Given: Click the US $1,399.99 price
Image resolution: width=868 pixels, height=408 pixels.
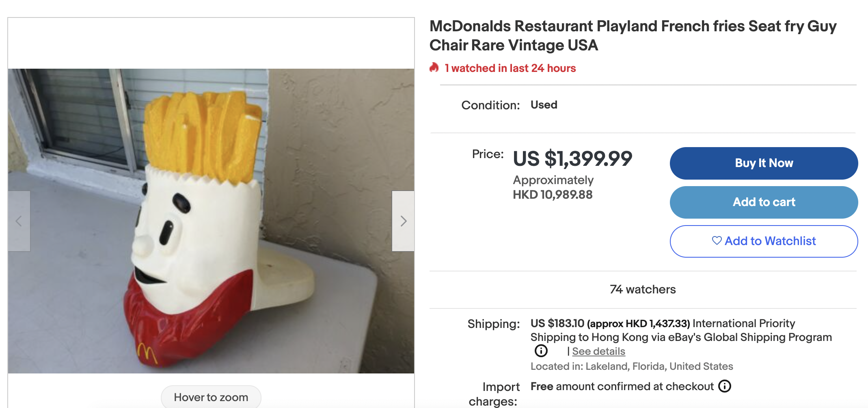Looking at the screenshot, I should coord(572,158).
